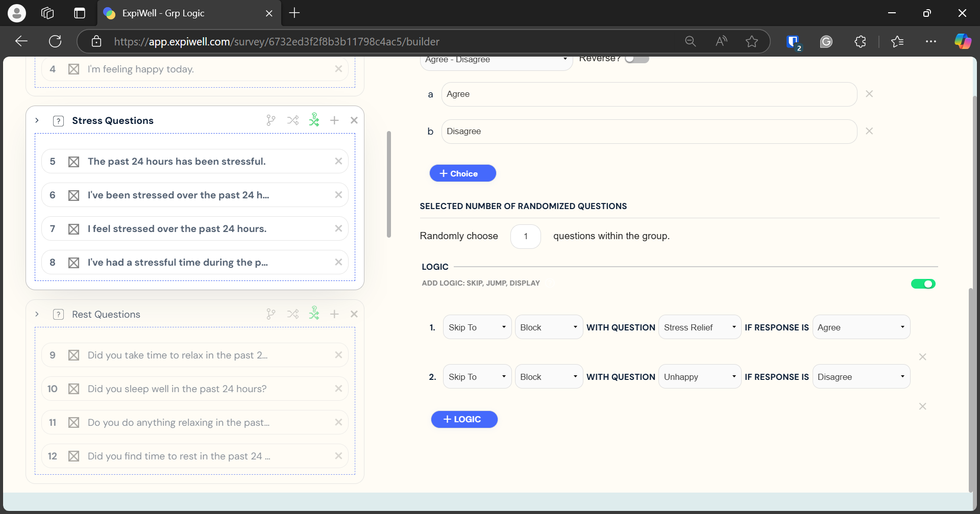The width and height of the screenshot is (980, 514).
Task: Open rule 1 Skip To dropdown
Action: point(477,327)
